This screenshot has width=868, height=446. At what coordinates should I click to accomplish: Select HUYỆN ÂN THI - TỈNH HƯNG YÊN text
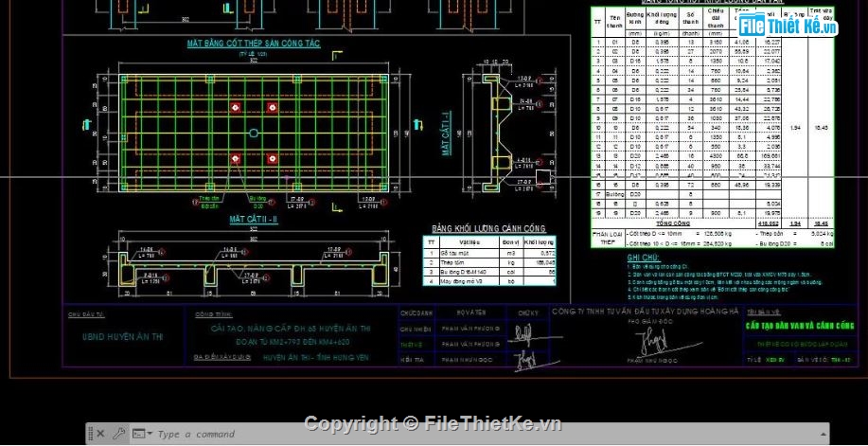315,358
